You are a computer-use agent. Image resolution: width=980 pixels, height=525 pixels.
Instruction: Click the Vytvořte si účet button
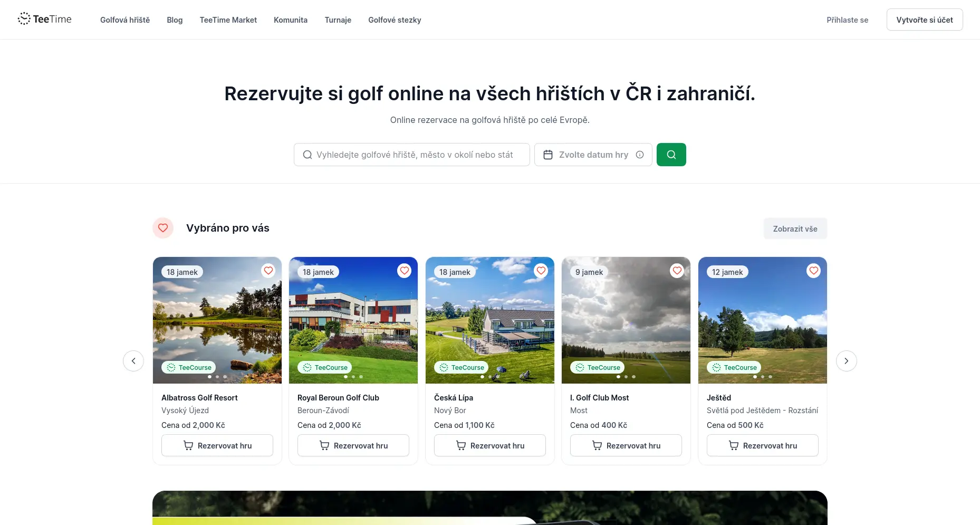pos(924,19)
